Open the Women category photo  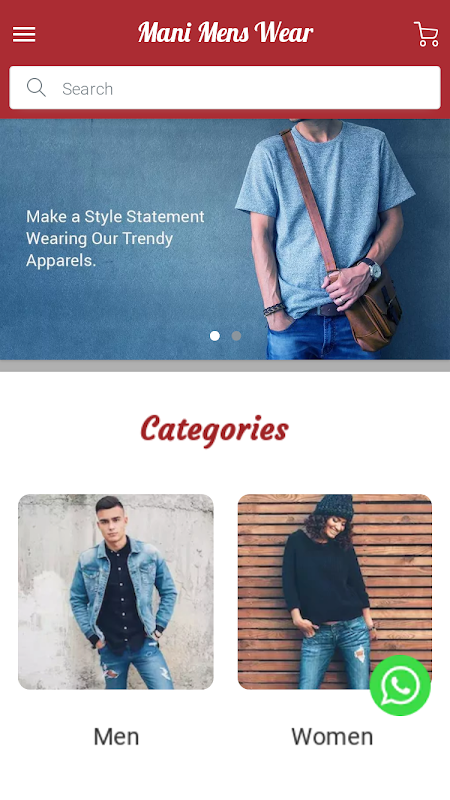point(335,592)
